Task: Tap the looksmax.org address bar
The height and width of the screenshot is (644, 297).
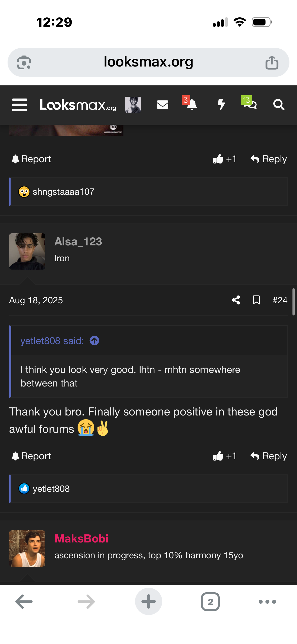Action: click(x=148, y=62)
